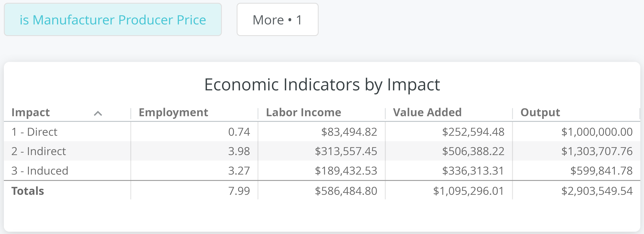The image size is (644, 234).
Task: Sort by the Output column header
Action: (x=540, y=113)
